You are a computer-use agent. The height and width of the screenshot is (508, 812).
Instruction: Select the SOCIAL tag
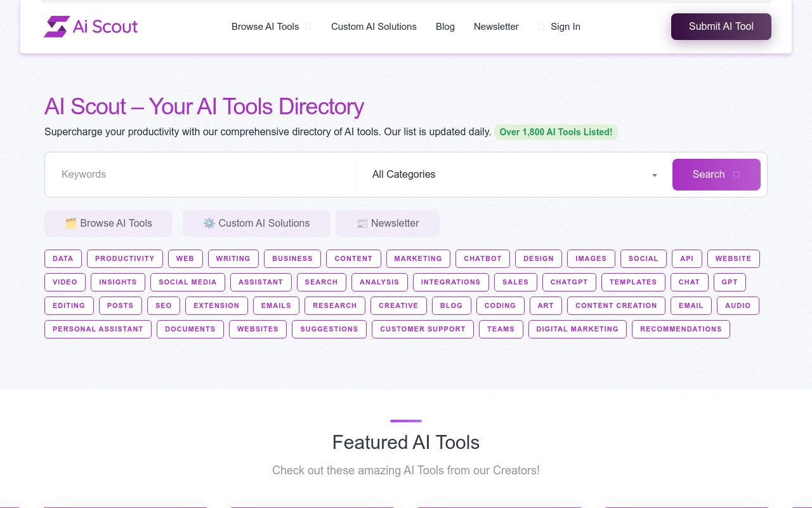(643, 258)
